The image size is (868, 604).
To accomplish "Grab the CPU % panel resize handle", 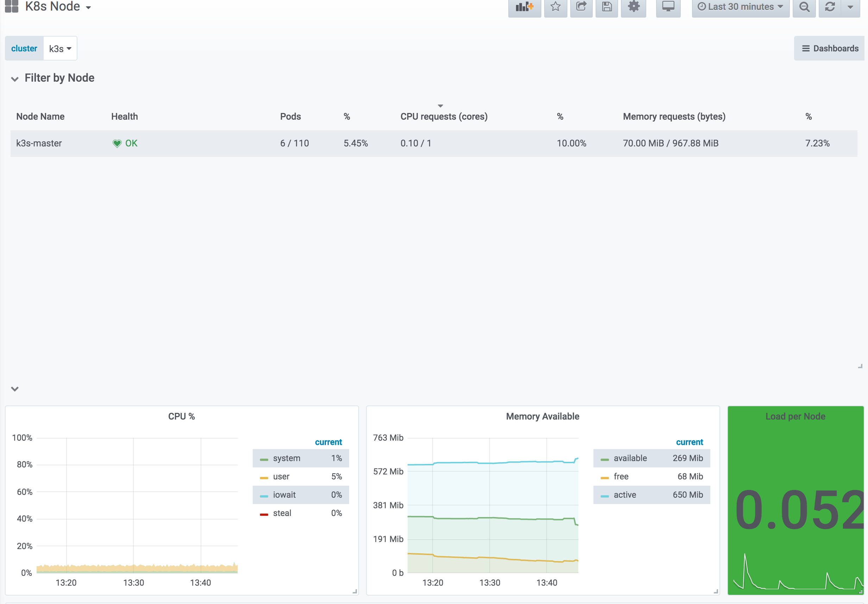I will coord(354,592).
